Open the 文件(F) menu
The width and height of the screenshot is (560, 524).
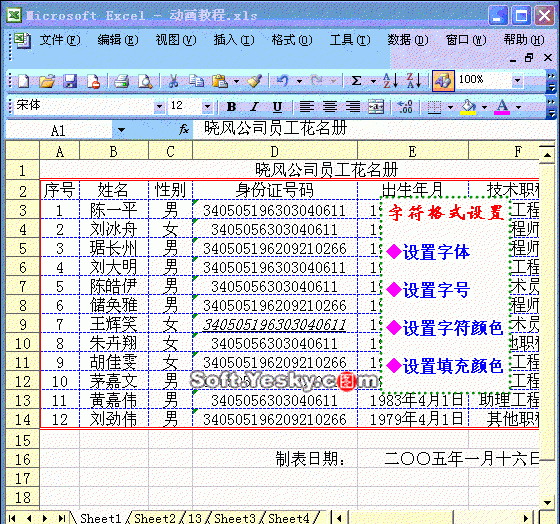[x=60, y=40]
